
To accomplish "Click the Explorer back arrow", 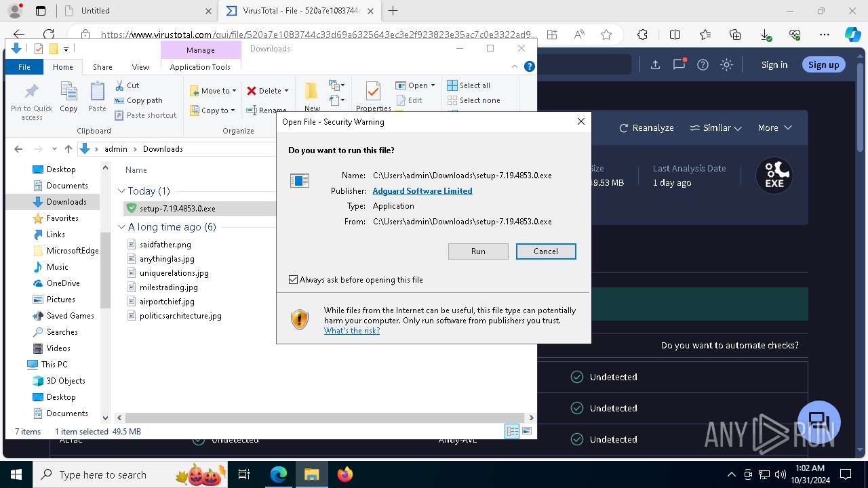I will coord(18,149).
